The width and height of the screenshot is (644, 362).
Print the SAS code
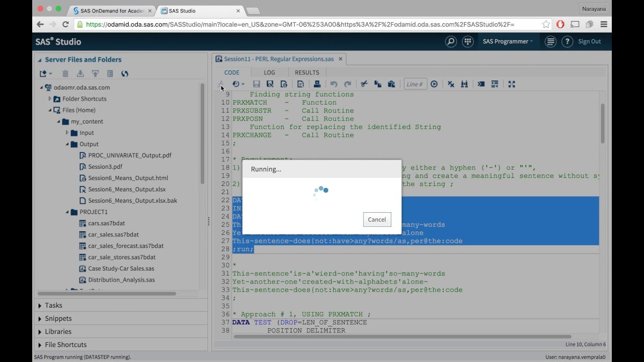coord(317,84)
